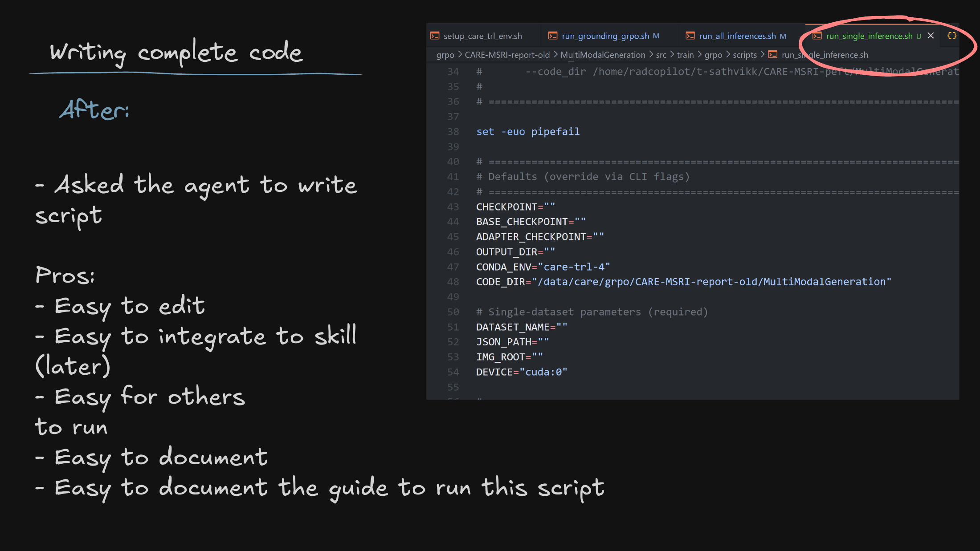Viewport: 980px width, 551px height.
Task: Click CONDA_ENV="care-trl-4" line
Action: point(543,267)
